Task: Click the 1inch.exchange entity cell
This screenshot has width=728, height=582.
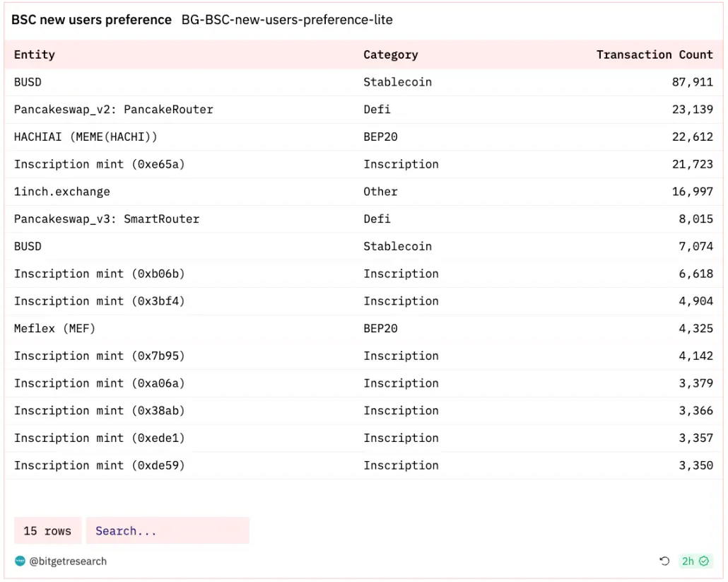Action: (62, 192)
